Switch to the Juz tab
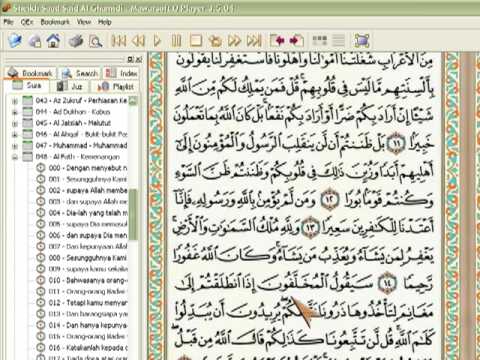480x360 pixels. point(70,87)
